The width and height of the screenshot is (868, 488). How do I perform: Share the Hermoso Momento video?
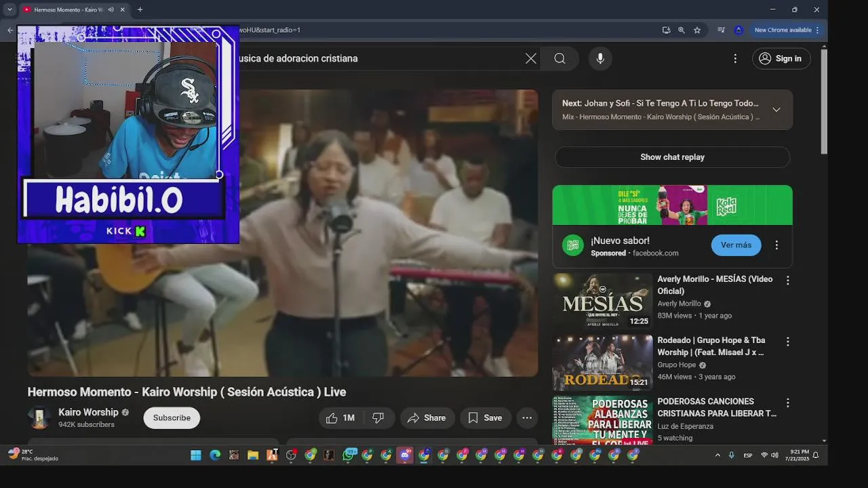[x=427, y=418]
